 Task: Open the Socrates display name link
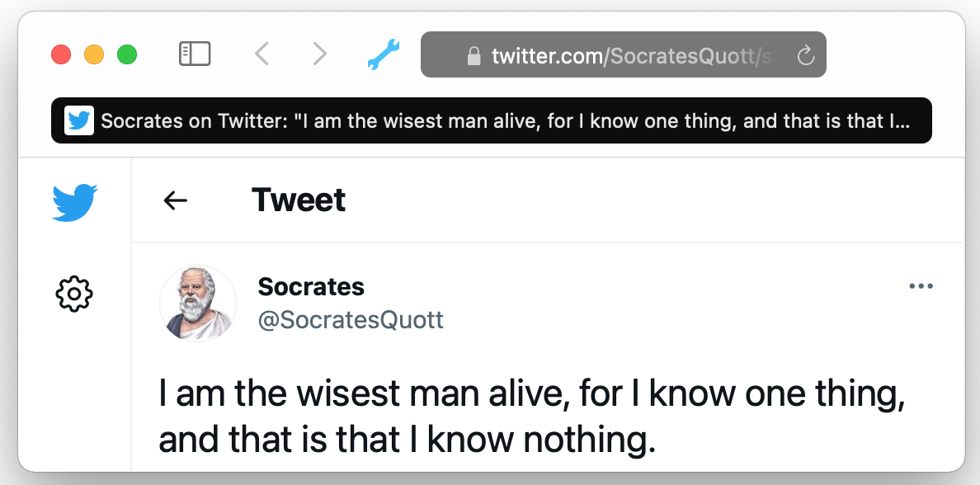311,287
